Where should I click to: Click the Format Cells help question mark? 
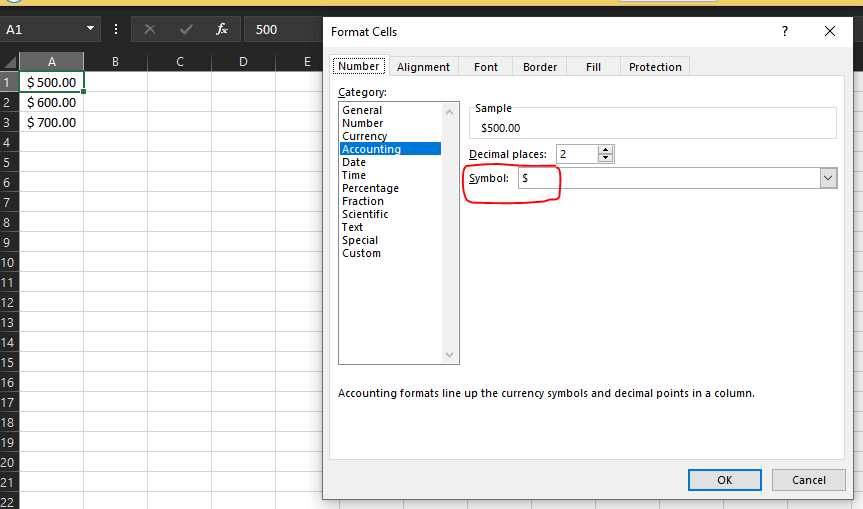point(785,31)
